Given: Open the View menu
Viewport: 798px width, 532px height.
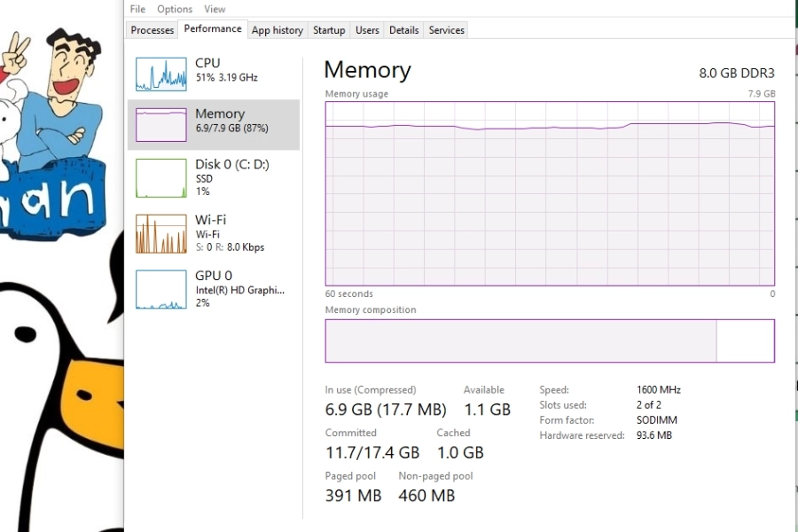Looking at the screenshot, I should [x=215, y=9].
